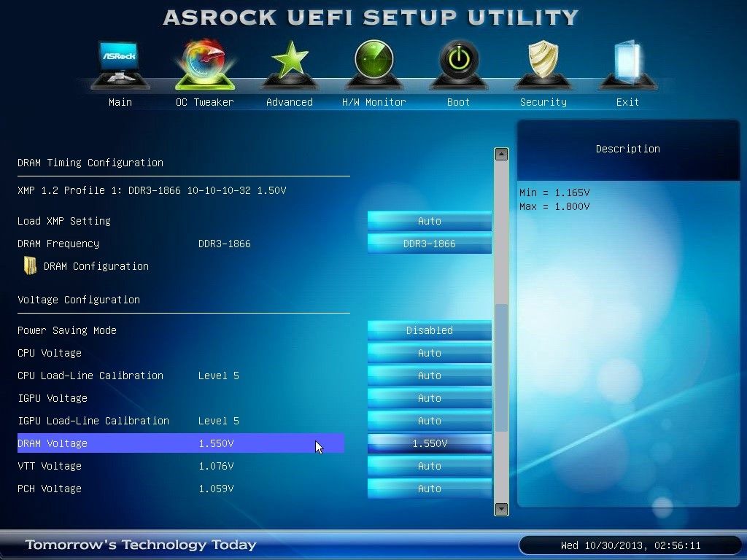The image size is (747, 560).
Task: Open the DRAM Configuration submenu
Action: click(96, 266)
